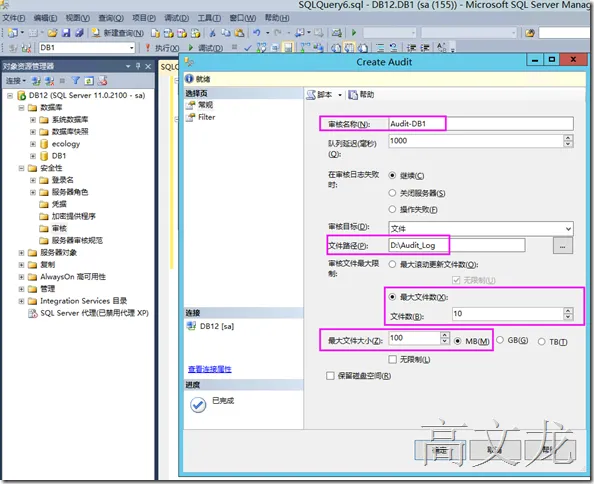
Task: Choose the MB(M) size unit
Action: click(458, 341)
